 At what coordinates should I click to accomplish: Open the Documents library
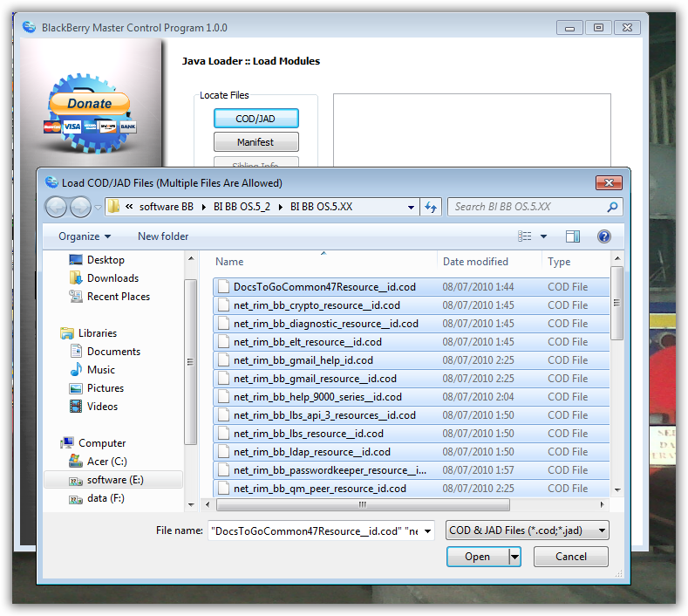(113, 352)
